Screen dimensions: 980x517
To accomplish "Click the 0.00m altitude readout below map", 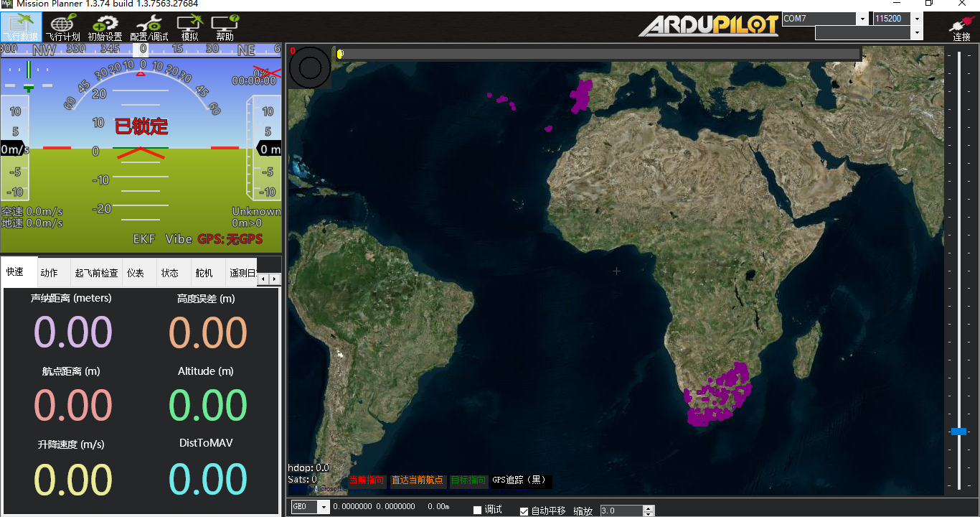I will (438, 507).
